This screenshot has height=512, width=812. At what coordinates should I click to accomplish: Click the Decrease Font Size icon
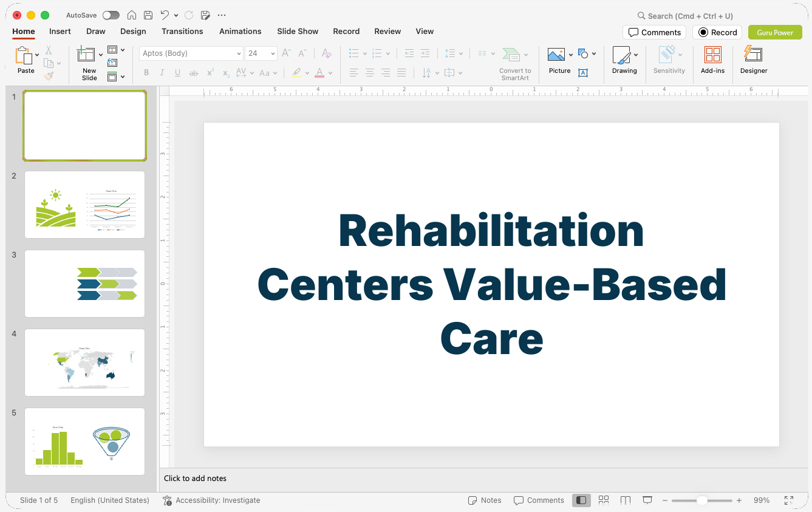(302, 53)
